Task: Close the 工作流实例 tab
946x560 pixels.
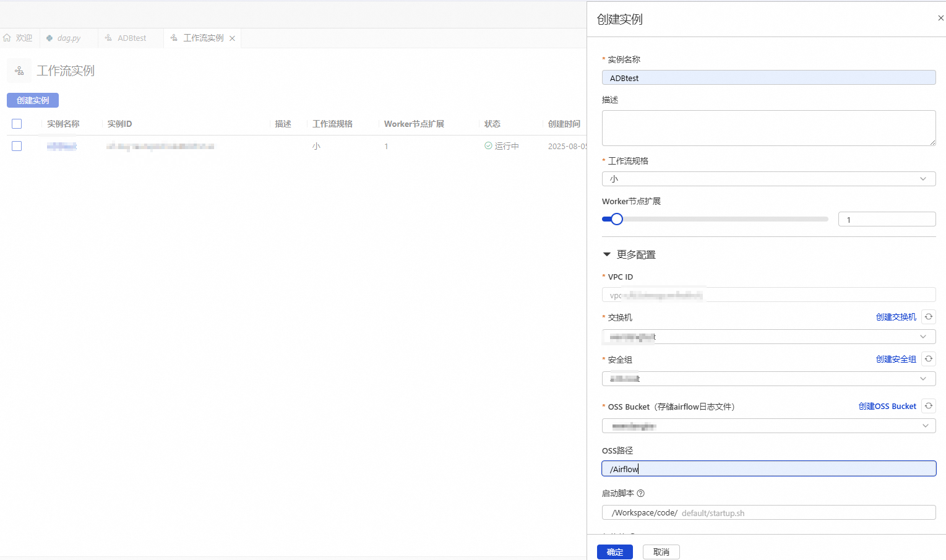Action: 232,38
